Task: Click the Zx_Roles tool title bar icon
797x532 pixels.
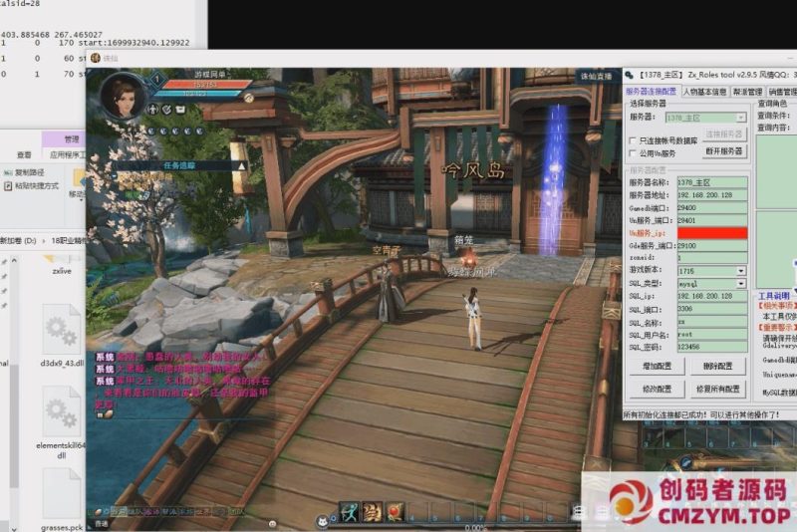Action: (x=630, y=75)
